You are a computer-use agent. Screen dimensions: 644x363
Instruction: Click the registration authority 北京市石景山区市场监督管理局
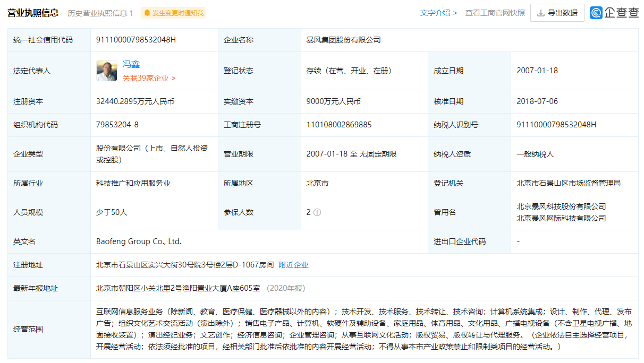pyautogui.click(x=569, y=183)
